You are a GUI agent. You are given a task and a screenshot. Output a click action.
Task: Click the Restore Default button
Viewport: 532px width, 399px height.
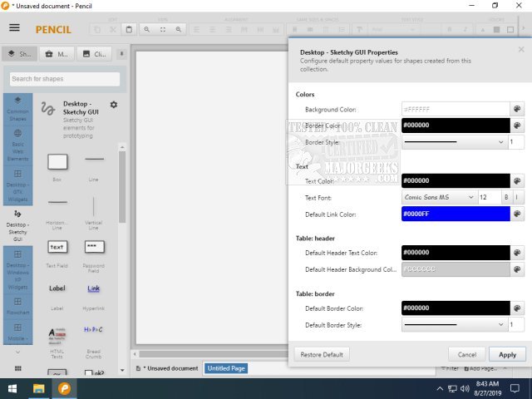322,355
